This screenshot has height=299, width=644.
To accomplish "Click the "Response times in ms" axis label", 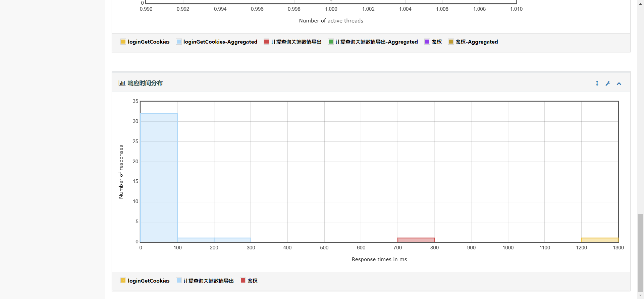I will pyautogui.click(x=379, y=259).
